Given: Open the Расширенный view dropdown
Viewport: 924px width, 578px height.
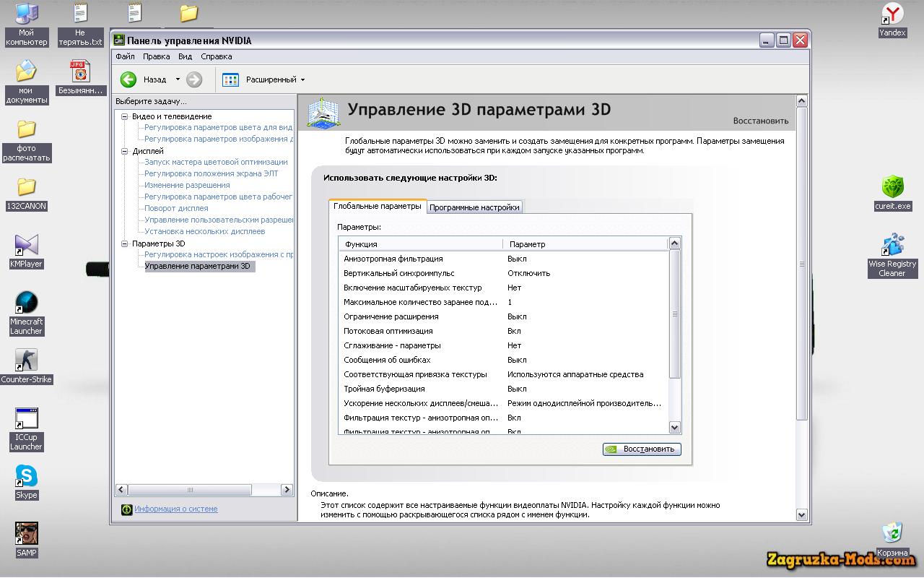Looking at the screenshot, I should pyautogui.click(x=302, y=79).
